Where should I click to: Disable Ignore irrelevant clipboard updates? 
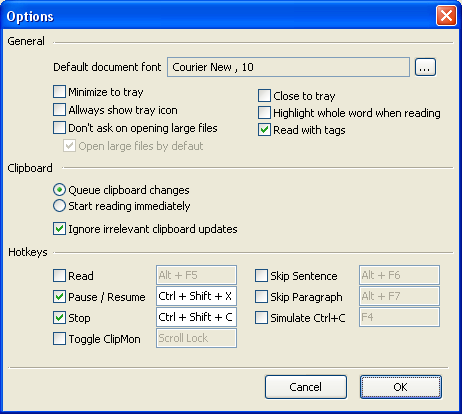tap(59, 229)
